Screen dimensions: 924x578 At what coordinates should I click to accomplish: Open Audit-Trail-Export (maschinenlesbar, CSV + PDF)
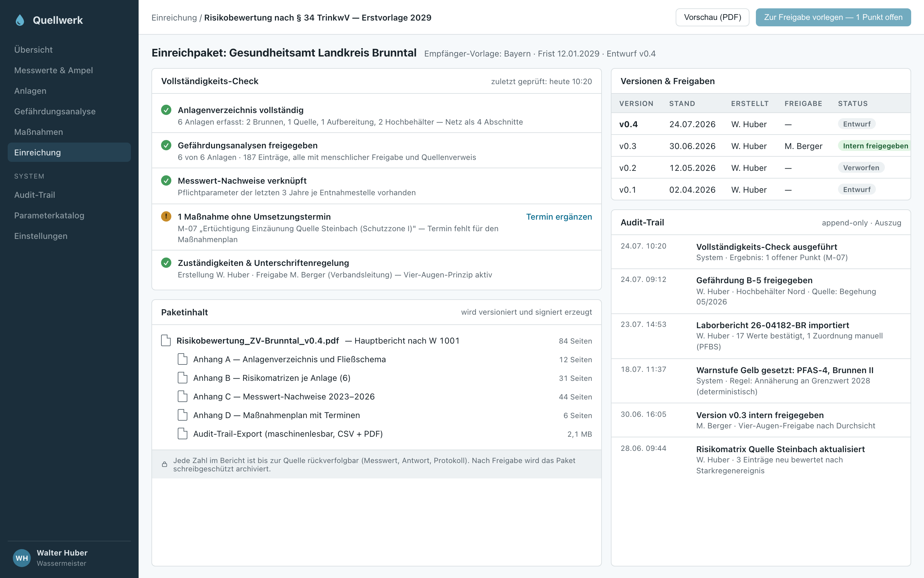point(288,434)
